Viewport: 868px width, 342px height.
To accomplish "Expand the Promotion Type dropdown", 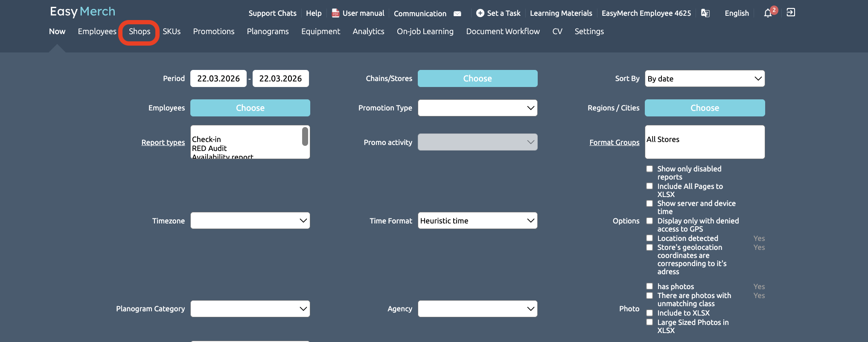I will 477,108.
